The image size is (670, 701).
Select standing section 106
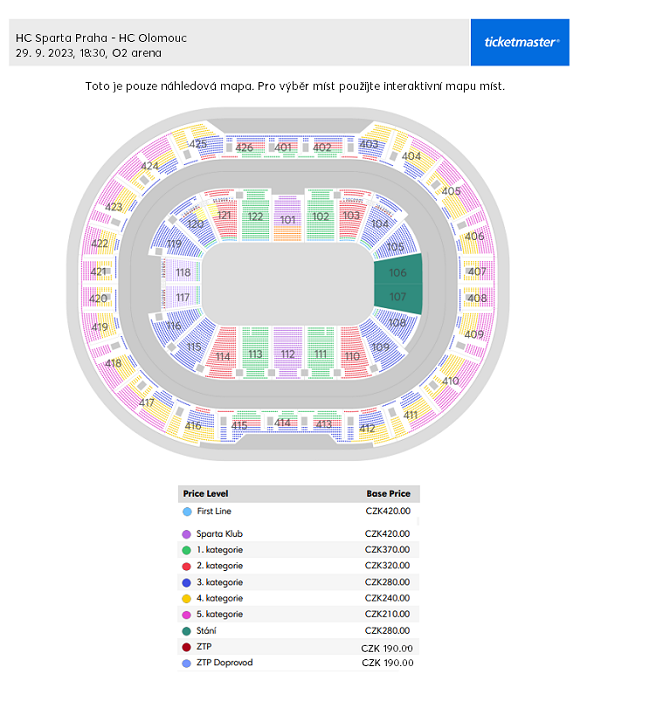(x=398, y=270)
